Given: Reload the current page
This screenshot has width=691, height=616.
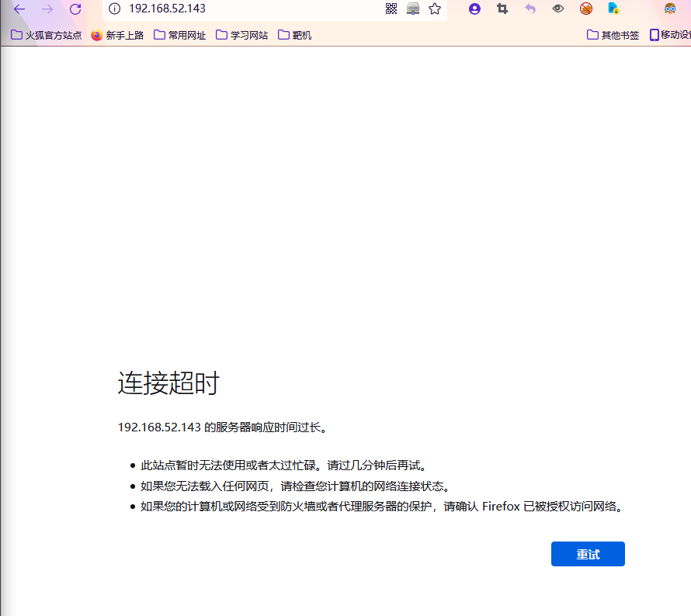Looking at the screenshot, I should coord(75,9).
